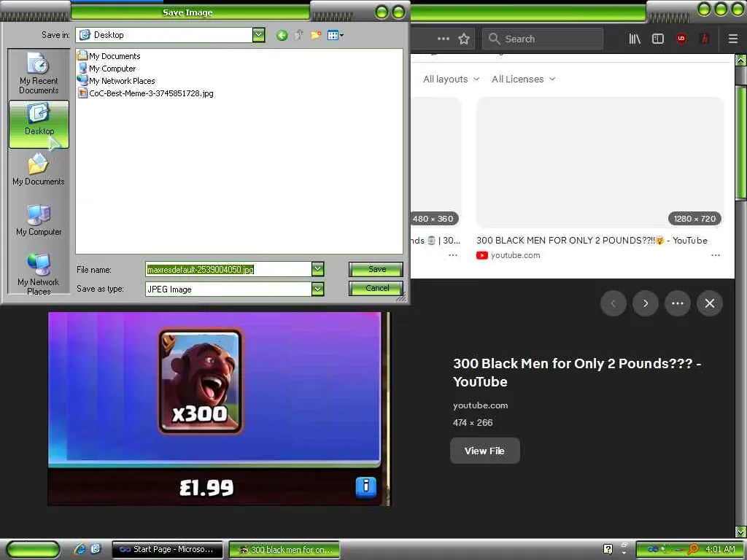Select CoC-Best-Meme-3-3745851728.jpg file
747x560 pixels.
[x=146, y=93]
